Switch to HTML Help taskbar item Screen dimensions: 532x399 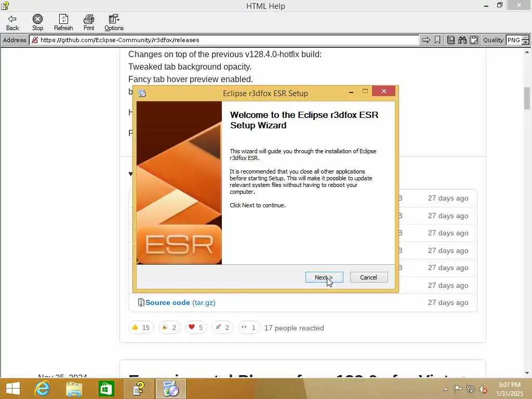[139, 389]
